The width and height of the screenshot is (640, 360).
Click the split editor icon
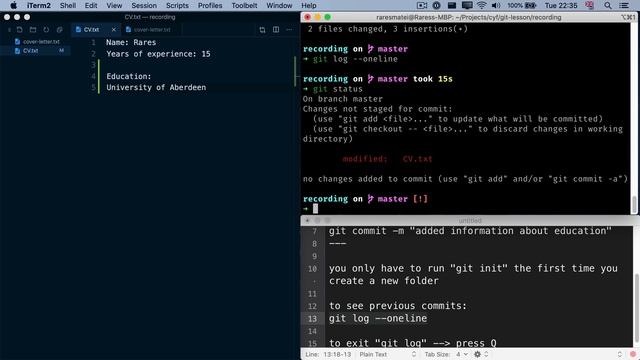(276, 30)
